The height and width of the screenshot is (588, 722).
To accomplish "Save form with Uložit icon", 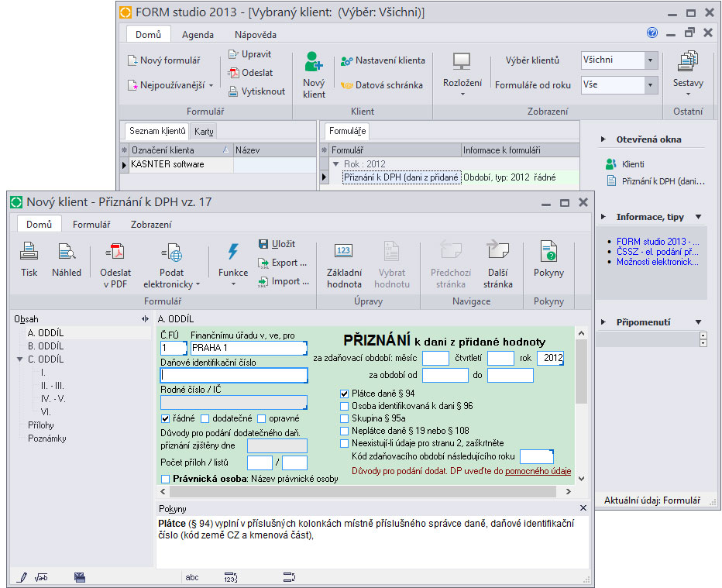I will 277,244.
